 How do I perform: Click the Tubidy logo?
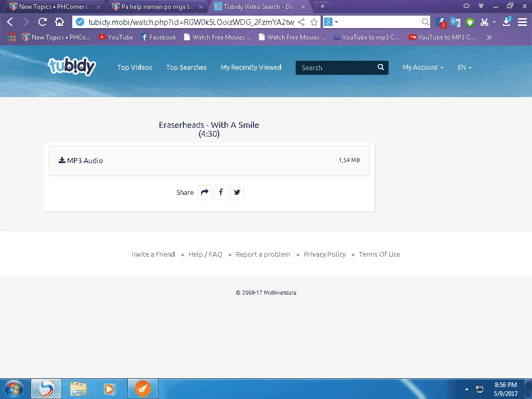click(72, 66)
